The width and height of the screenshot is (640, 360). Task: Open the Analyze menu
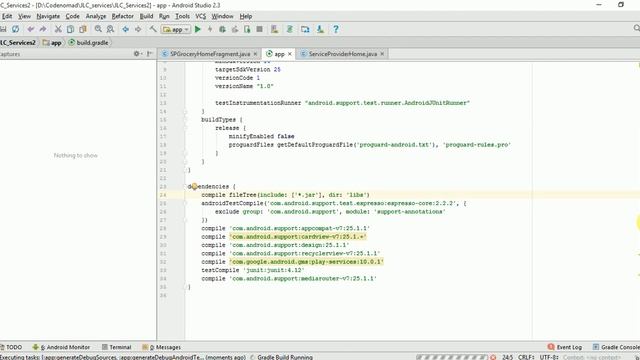(96, 16)
